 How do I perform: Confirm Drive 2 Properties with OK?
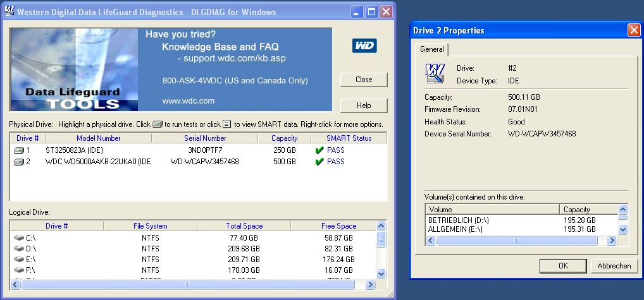pyautogui.click(x=563, y=265)
